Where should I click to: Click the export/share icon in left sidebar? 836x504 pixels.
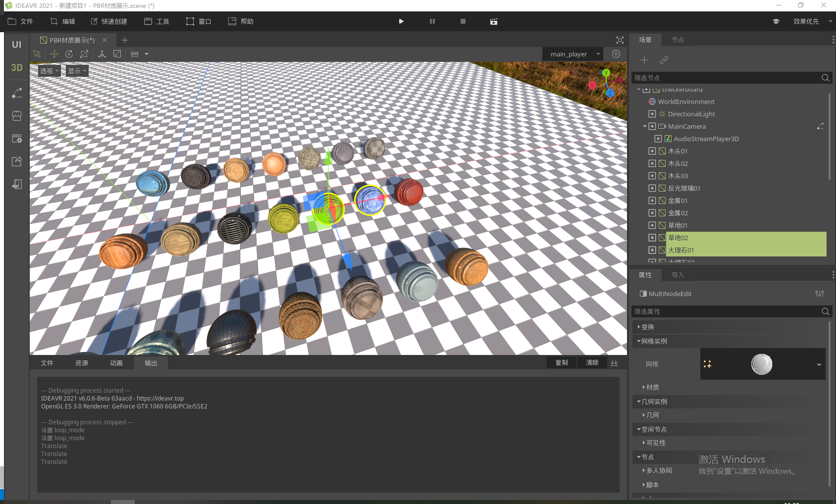click(17, 161)
